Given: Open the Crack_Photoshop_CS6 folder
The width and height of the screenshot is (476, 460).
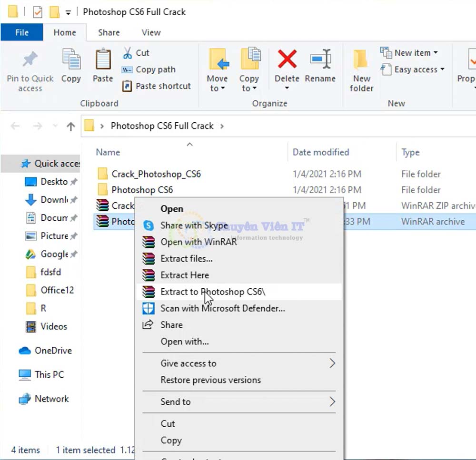Looking at the screenshot, I should [156, 174].
